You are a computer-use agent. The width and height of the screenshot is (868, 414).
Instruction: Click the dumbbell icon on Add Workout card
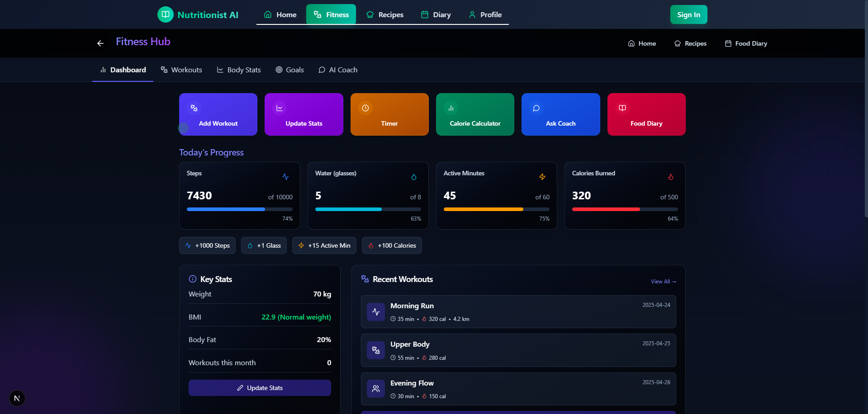194,108
